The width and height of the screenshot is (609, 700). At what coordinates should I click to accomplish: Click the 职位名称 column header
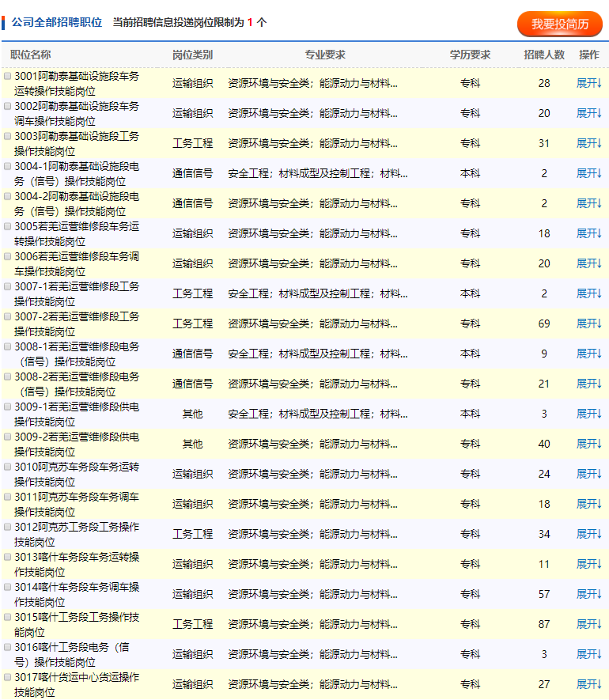pyautogui.click(x=31, y=55)
